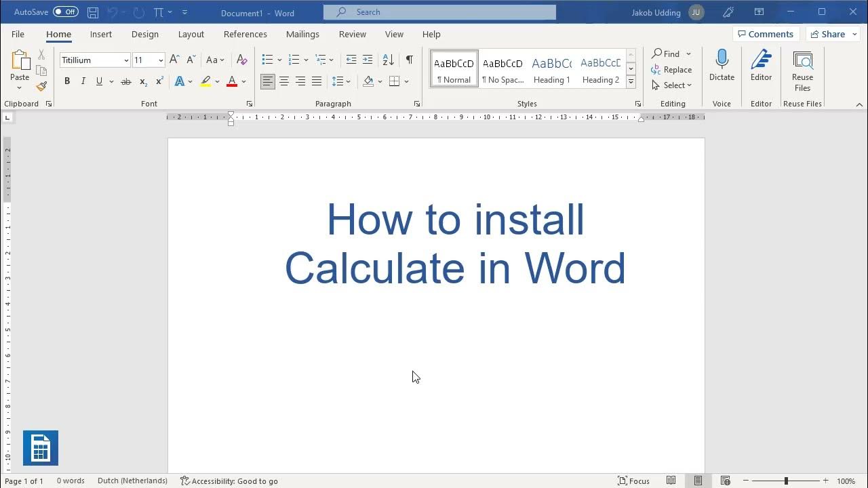Screen dimensions: 868x488
Task: Open the File menu
Action: tap(18, 34)
